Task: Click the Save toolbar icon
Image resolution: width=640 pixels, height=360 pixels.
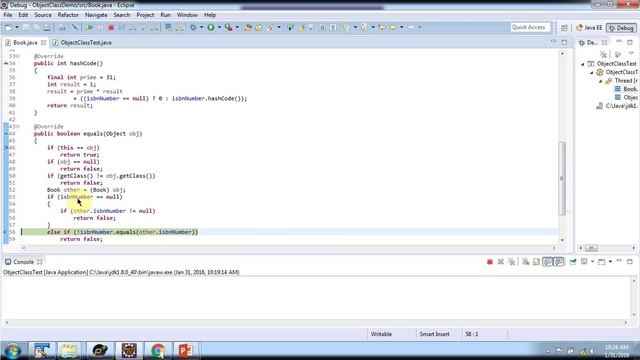Action: (x=25, y=27)
